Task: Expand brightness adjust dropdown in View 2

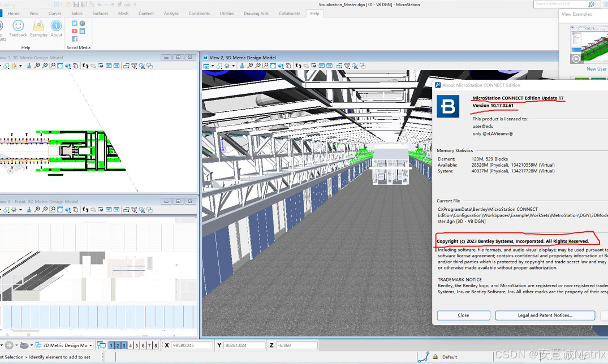Action: (x=234, y=66)
